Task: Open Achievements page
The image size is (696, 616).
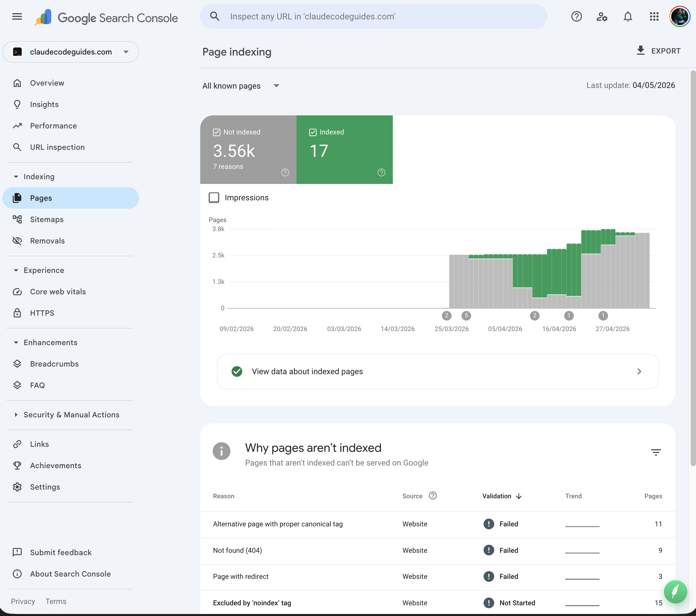Action: pos(71,466)
